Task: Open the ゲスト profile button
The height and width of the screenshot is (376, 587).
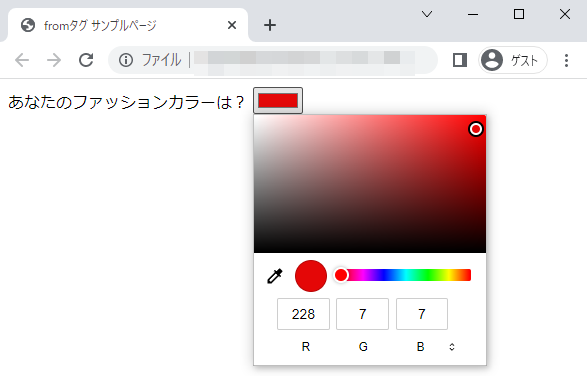Action: click(x=513, y=60)
